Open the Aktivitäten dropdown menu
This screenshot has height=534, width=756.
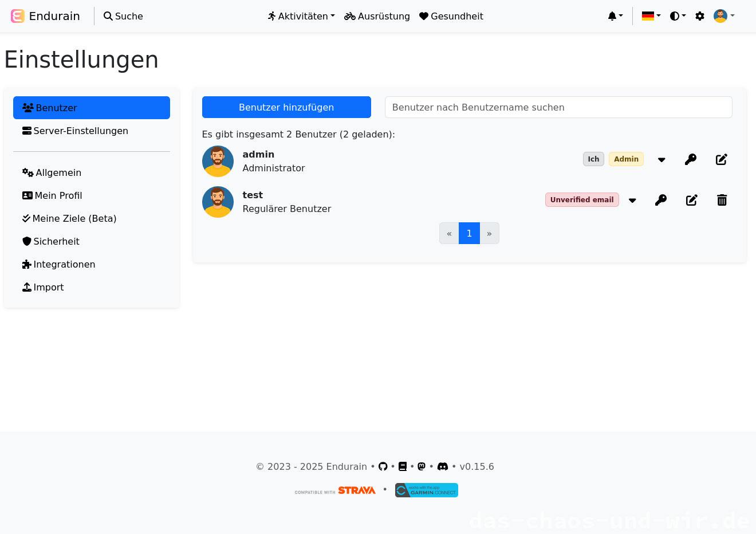coord(301,16)
